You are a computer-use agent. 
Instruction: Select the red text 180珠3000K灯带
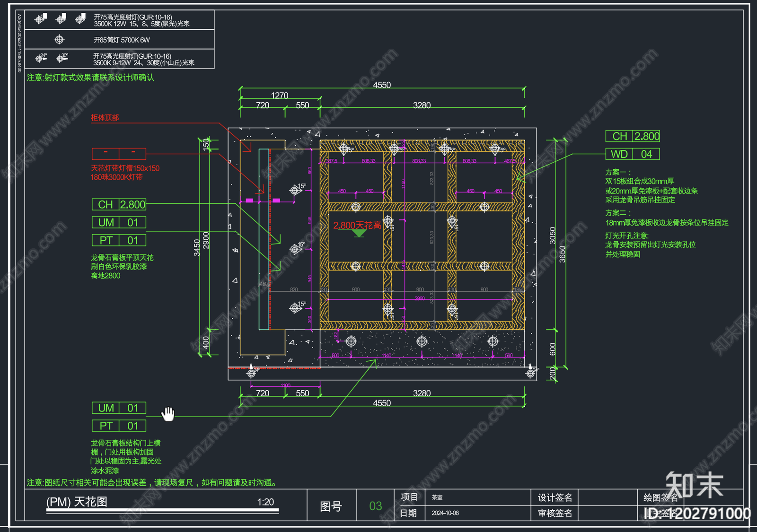(116, 177)
